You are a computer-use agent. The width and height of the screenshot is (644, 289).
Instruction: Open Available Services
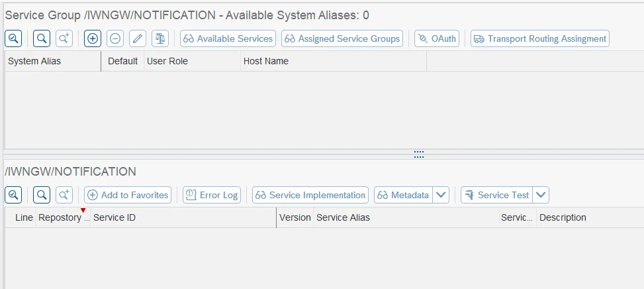point(228,38)
